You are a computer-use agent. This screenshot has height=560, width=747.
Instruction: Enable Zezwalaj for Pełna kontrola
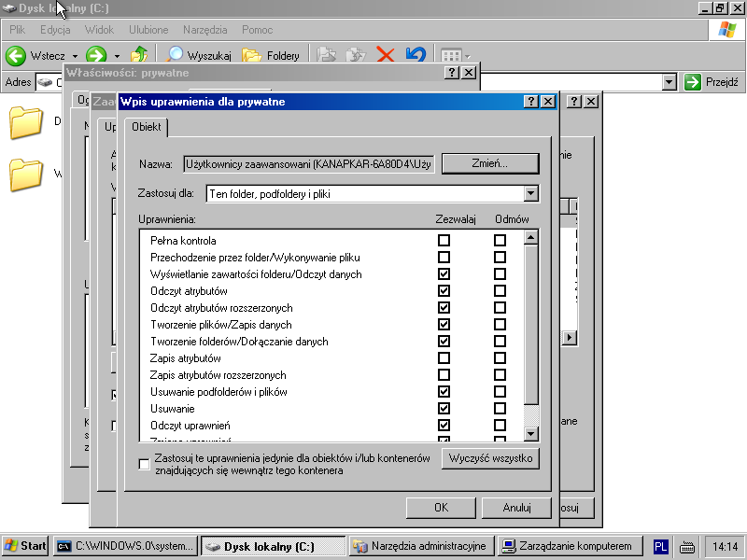pos(444,241)
